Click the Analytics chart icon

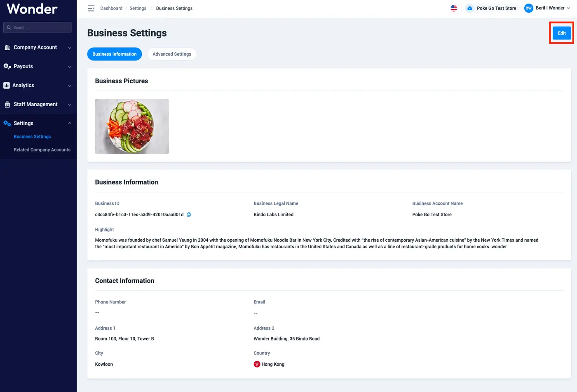point(7,86)
